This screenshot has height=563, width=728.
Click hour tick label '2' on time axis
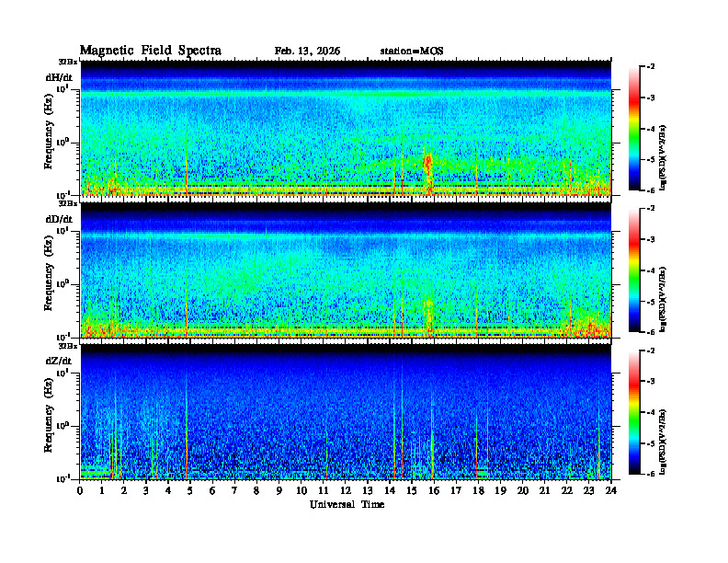(124, 491)
